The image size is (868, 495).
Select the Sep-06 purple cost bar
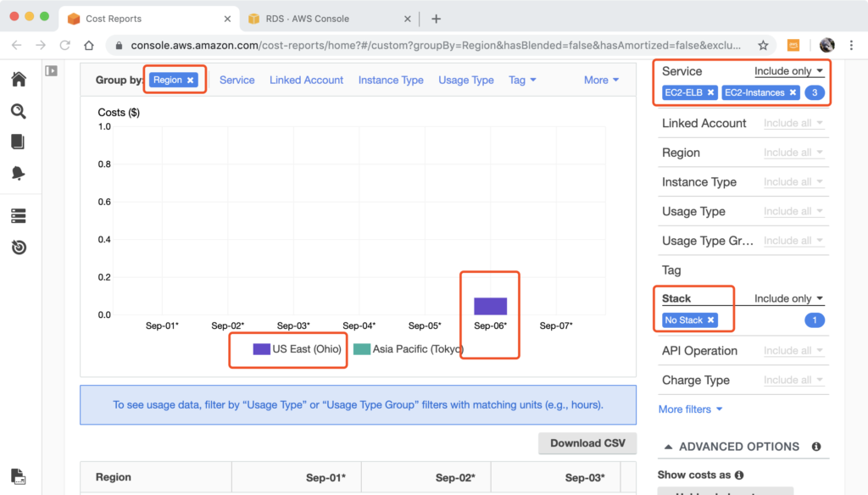(x=491, y=306)
